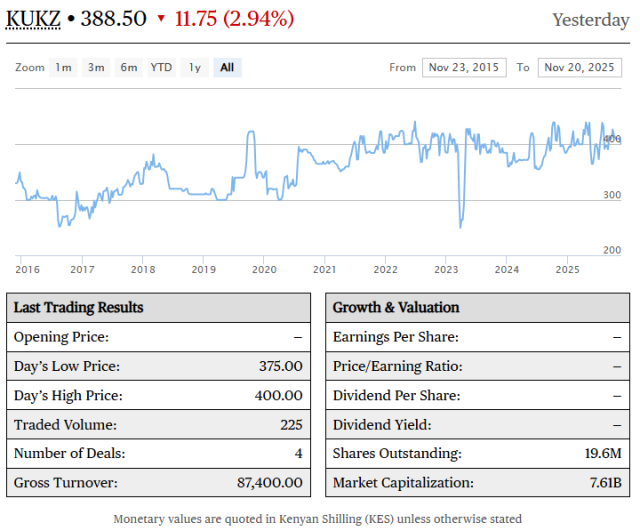The width and height of the screenshot is (640, 531).
Task: Switch chart zoom to 3m
Action: click(x=96, y=67)
